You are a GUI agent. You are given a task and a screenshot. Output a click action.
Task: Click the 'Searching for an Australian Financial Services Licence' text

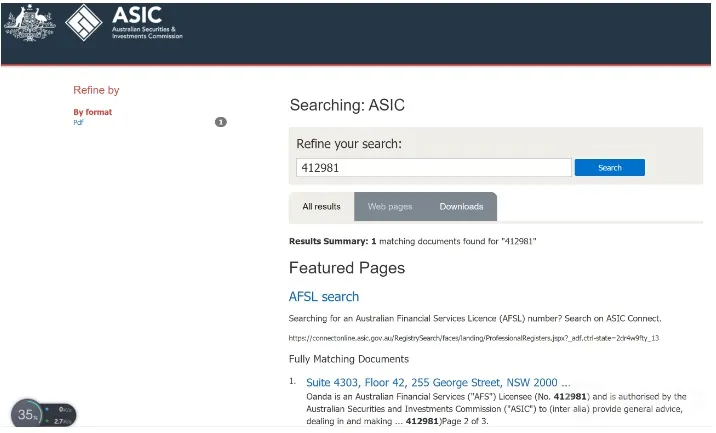[x=475, y=318]
